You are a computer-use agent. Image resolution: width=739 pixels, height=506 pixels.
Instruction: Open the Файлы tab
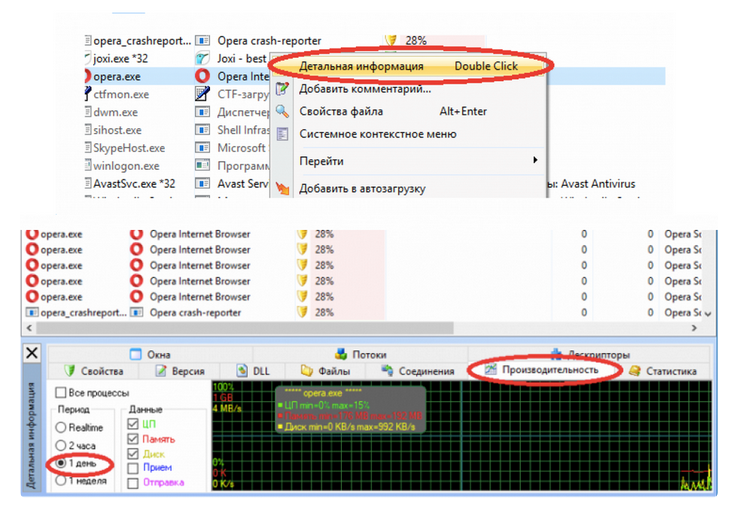point(326,371)
